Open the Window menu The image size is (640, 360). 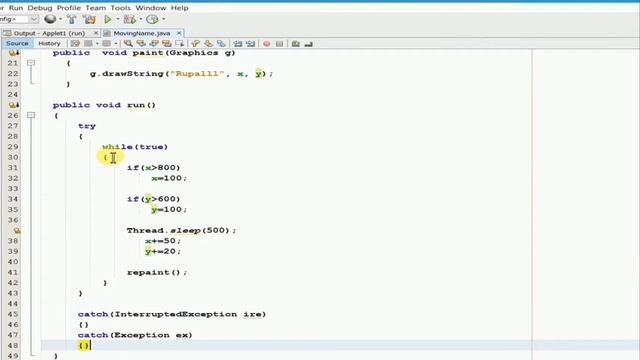click(151, 8)
